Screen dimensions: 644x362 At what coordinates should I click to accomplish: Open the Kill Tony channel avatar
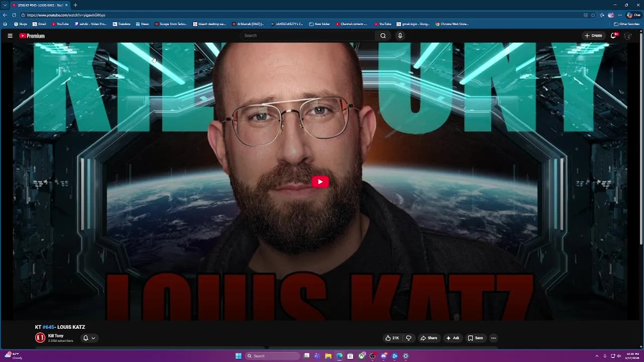point(40,338)
